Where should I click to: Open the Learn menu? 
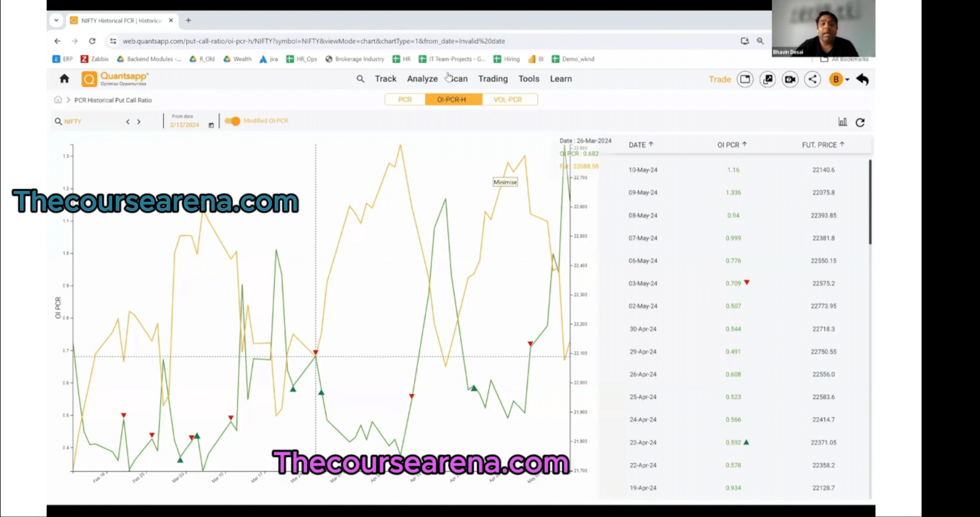coord(561,79)
